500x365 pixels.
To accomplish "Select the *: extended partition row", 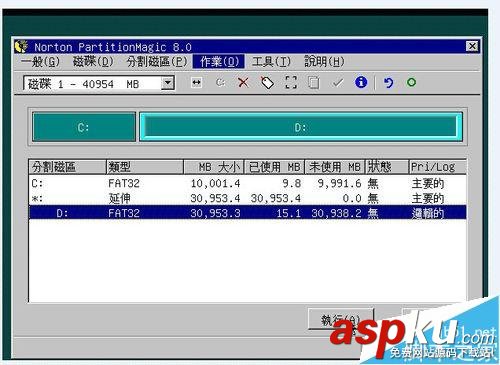I will 247,198.
